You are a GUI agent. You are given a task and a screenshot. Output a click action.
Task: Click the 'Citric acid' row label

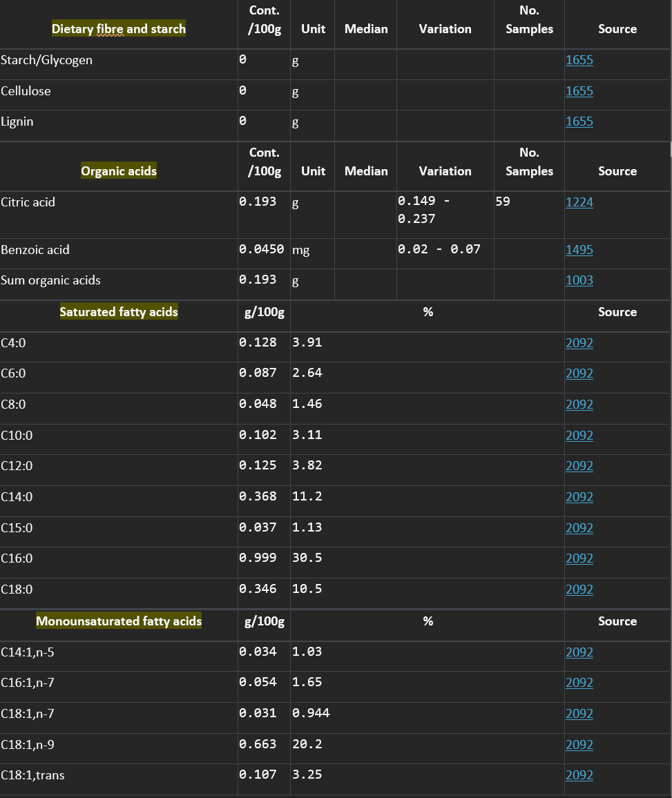pyautogui.click(x=28, y=202)
